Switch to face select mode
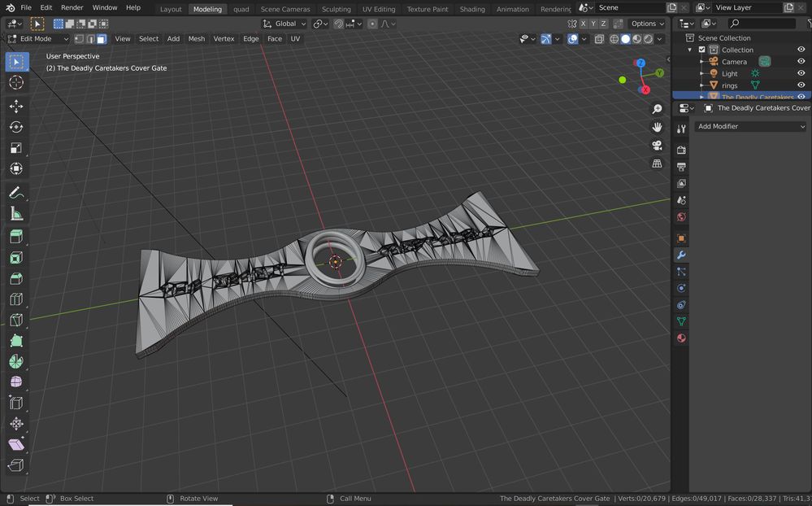Screen dimensions: 812x506 102,38
